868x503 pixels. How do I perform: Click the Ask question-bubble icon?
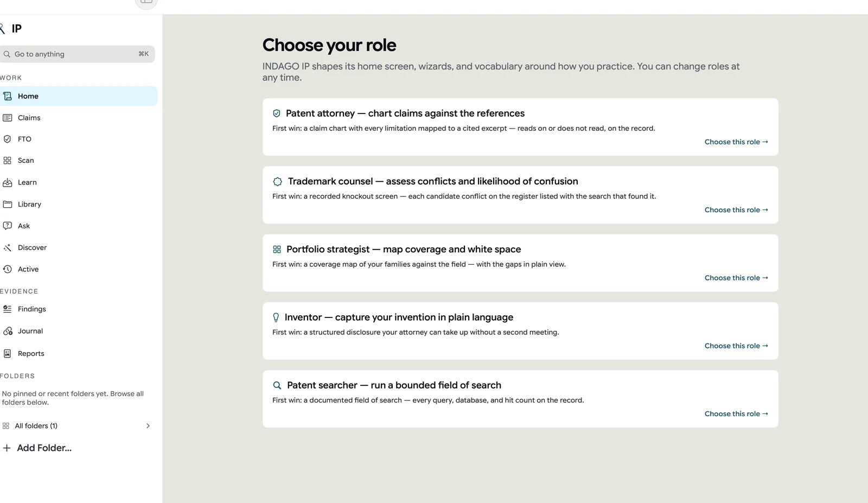(8, 226)
